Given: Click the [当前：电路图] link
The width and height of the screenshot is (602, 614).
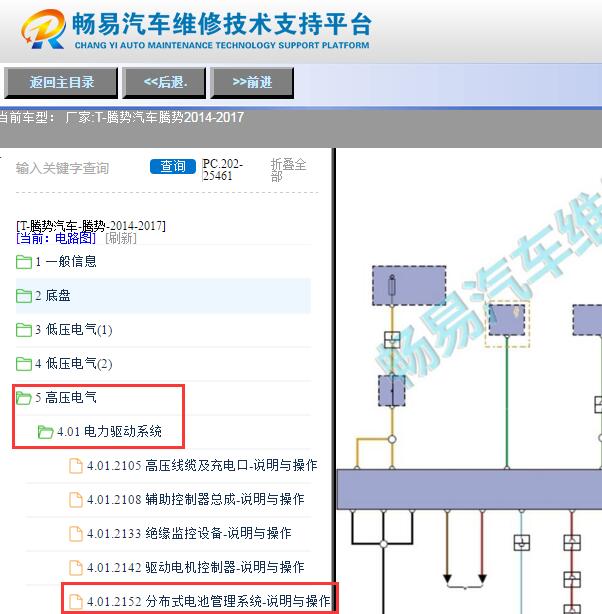Looking at the screenshot, I should (56, 238).
